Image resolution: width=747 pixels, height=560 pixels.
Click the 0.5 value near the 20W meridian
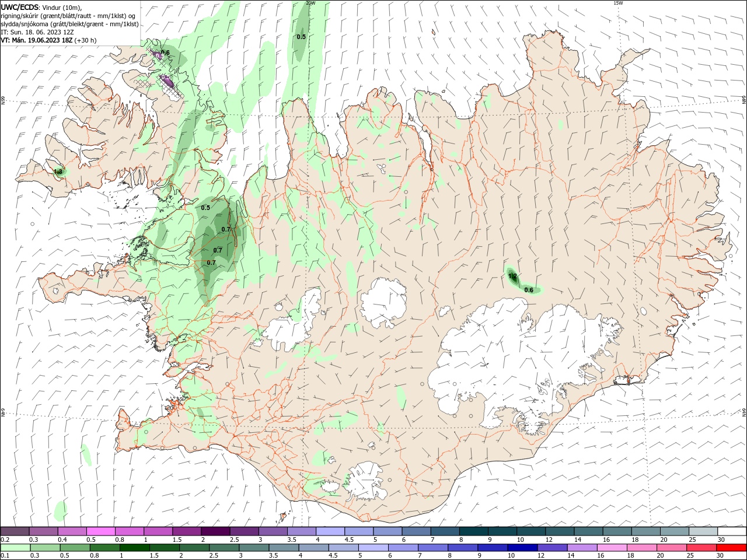[x=301, y=37]
